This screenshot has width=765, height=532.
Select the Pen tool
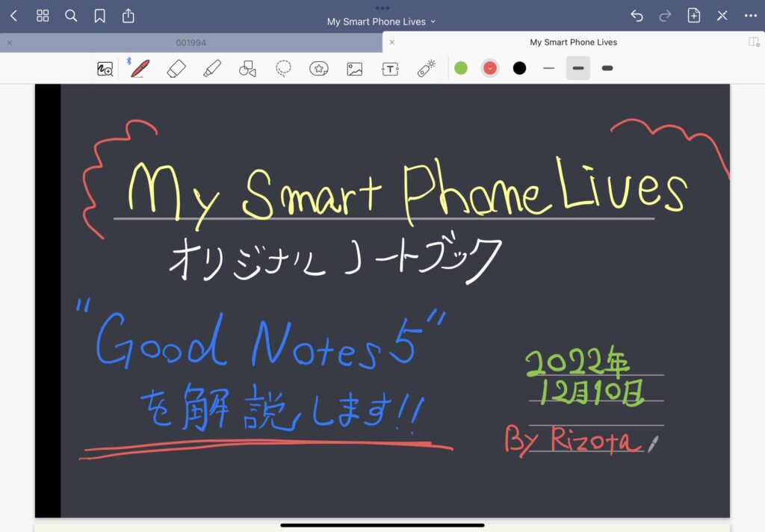point(140,68)
